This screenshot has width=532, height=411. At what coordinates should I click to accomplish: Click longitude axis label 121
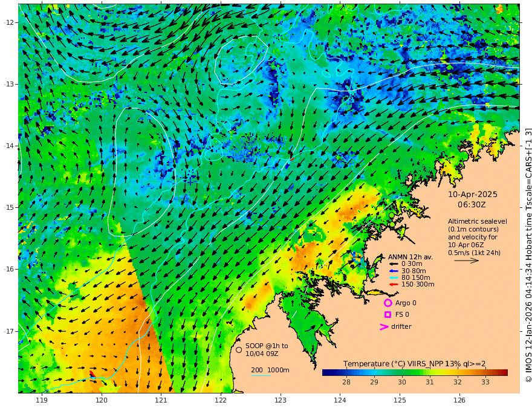click(x=161, y=400)
